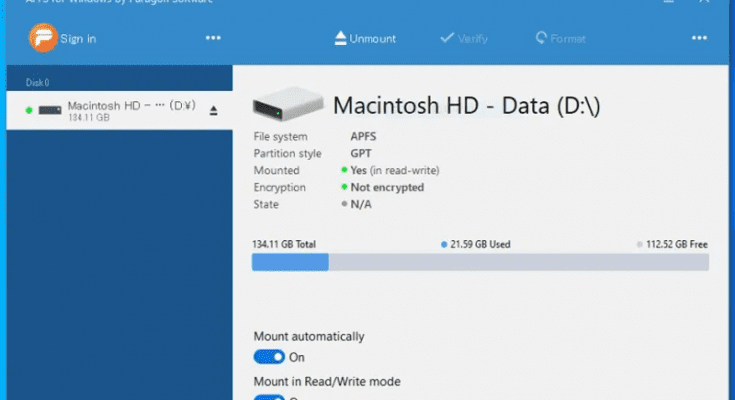Click the Verify toolbar button
The image size is (735, 400).
(x=464, y=38)
